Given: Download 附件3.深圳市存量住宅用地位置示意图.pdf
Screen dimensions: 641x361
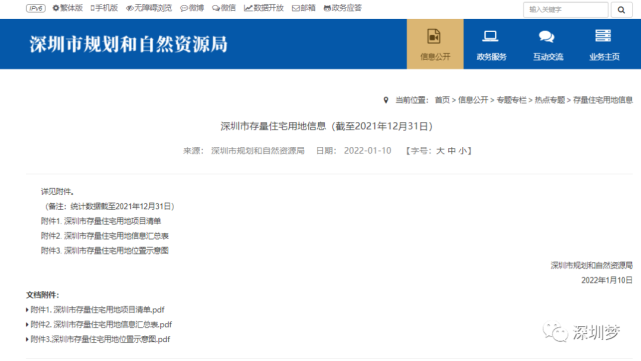Looking at the screenshot, I should click(101, 339).
